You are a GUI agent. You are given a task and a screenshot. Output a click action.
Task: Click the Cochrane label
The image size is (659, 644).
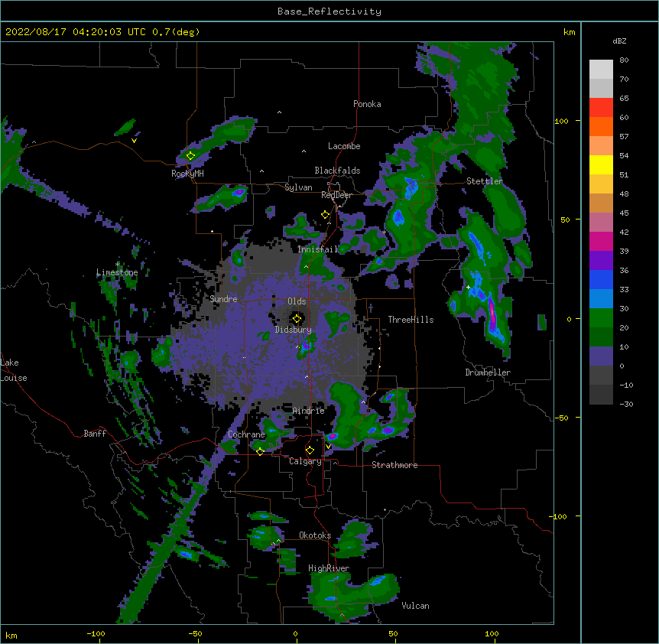click(x=246, y=434)
